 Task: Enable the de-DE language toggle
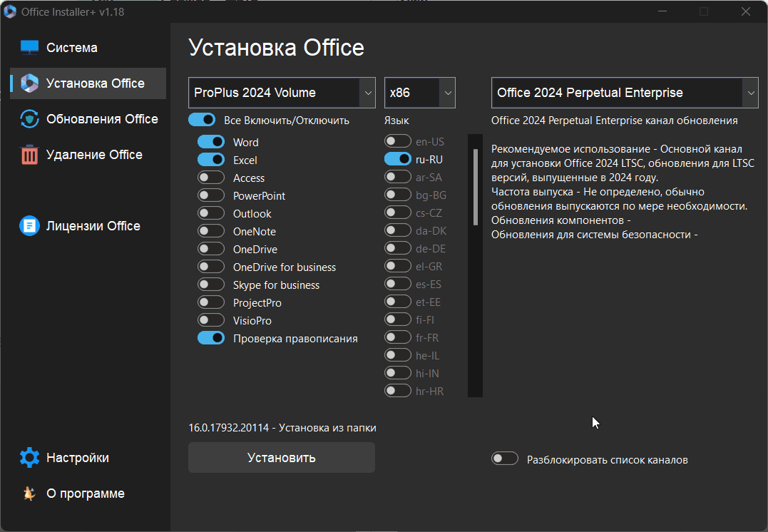(398, 248)
